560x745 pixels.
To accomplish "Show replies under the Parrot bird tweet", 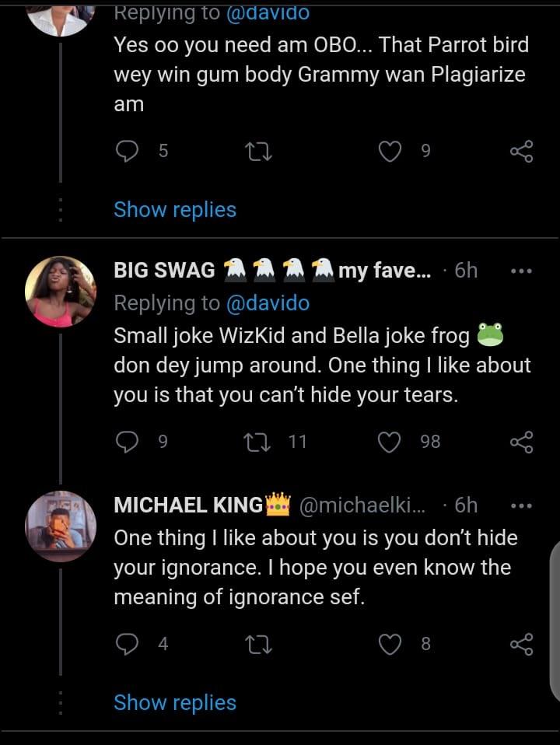I will coord(174,209).
